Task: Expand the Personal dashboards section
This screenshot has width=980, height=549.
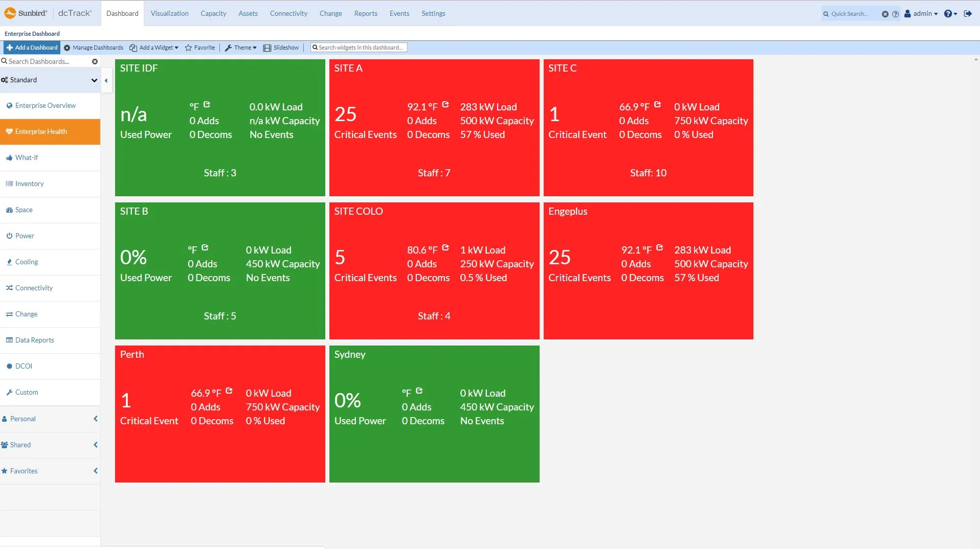Action: click(95, 419)
